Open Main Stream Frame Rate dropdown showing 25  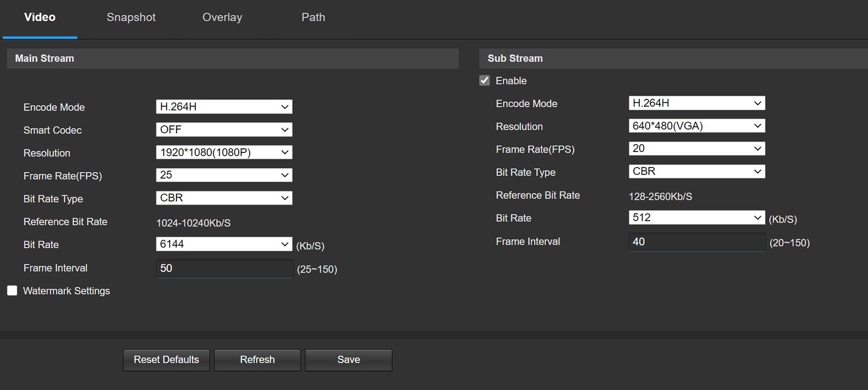pos(224,175)
